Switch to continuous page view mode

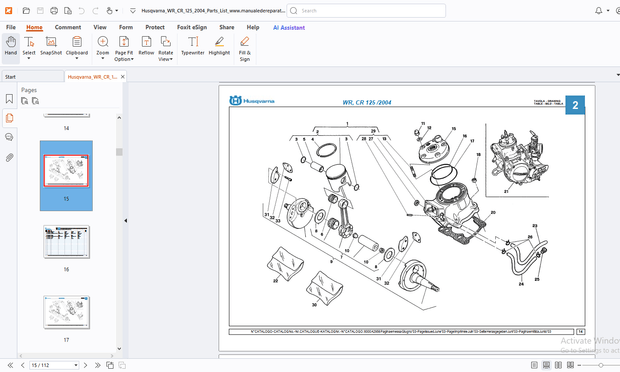[x=546, y=365]
